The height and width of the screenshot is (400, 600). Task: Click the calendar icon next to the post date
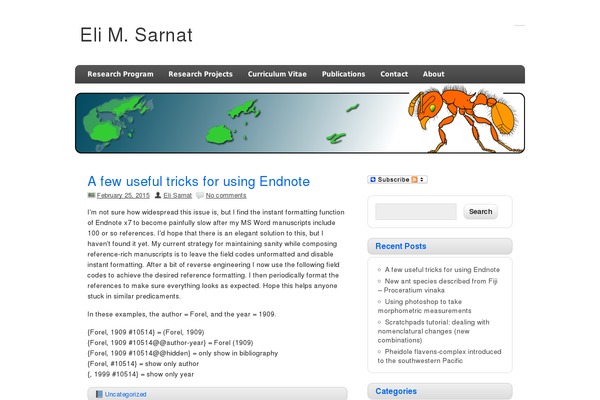[x=91, y=195]
